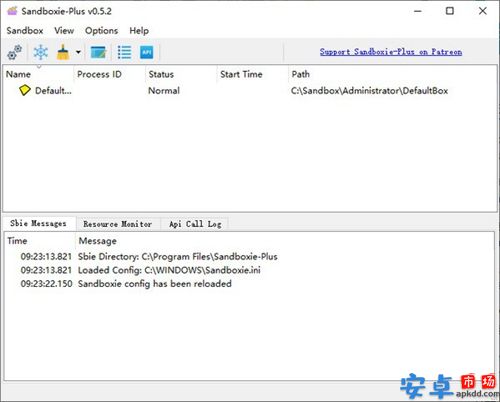This screenshot has height=402, width=500.
Task: Click the edit ini file toolbar icon
Action: click(x=98, y=52)
